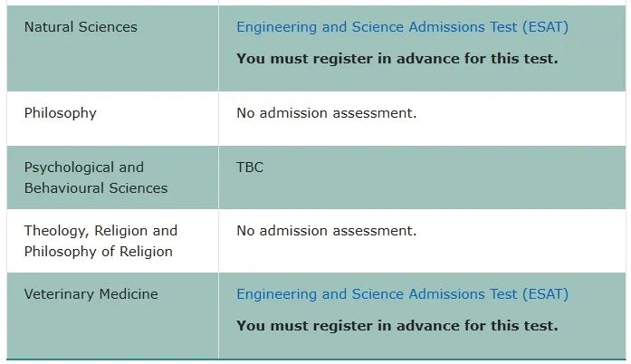Click the word 'Engineering' in Natural Sciences row

[276, 27]
